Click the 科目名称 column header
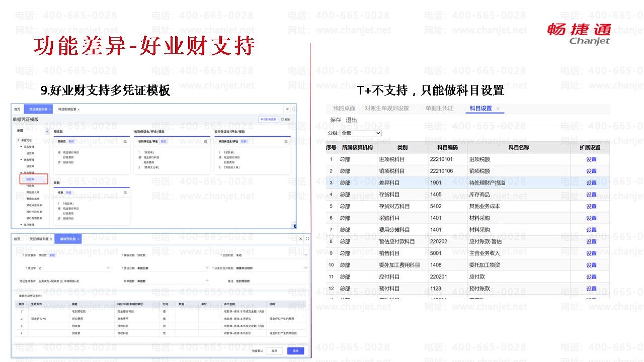644x362 pixels. (x=519, y=148)
